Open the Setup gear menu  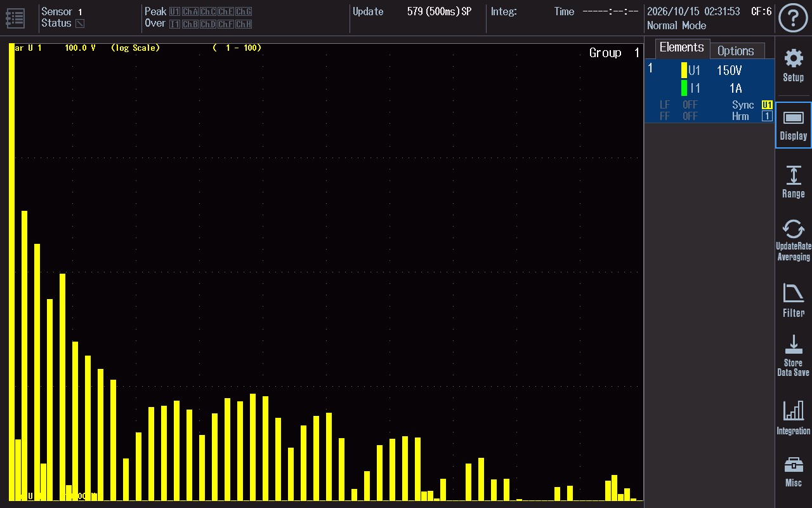(793, 65)
